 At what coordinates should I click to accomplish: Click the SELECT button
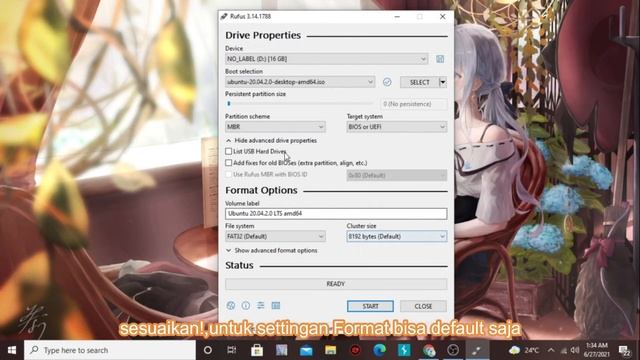tap(420, 82)
